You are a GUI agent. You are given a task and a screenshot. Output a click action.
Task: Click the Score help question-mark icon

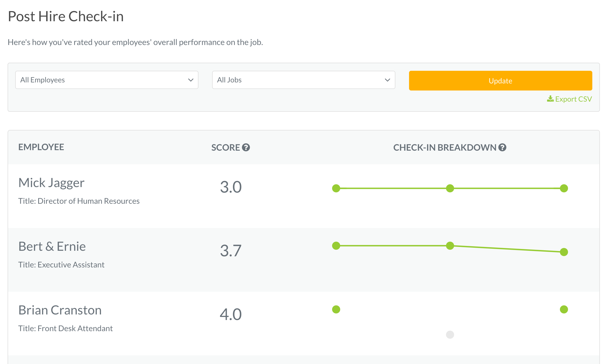pos(246,147)
